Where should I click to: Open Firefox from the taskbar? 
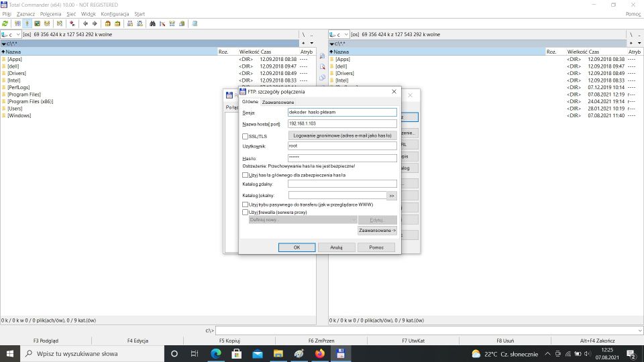click(319, 353)
